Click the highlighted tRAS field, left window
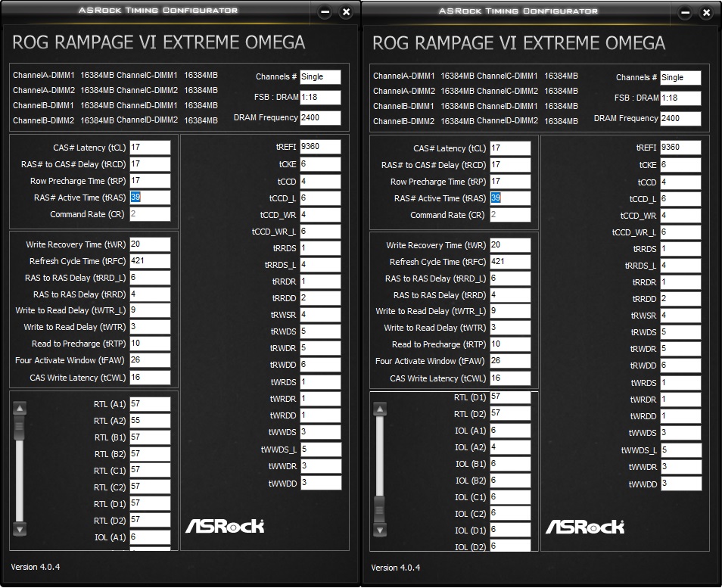Screen dimensions: 722x588 [x=150, y=197]
